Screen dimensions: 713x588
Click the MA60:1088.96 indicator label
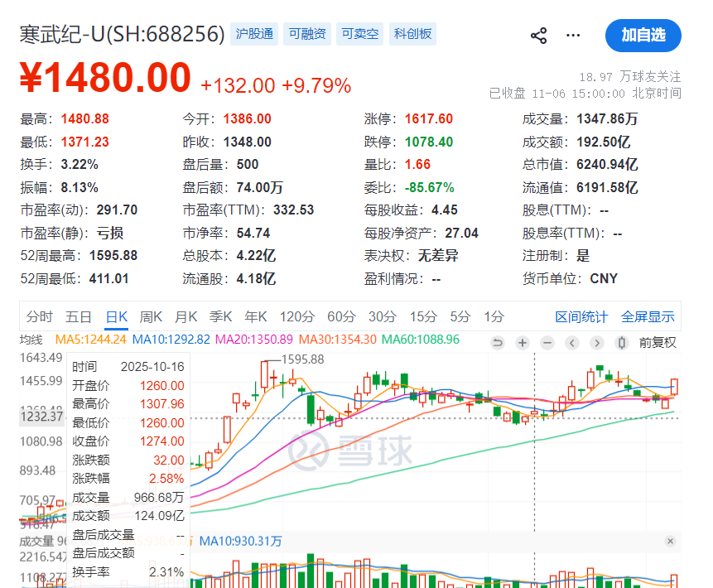point(421,340)
